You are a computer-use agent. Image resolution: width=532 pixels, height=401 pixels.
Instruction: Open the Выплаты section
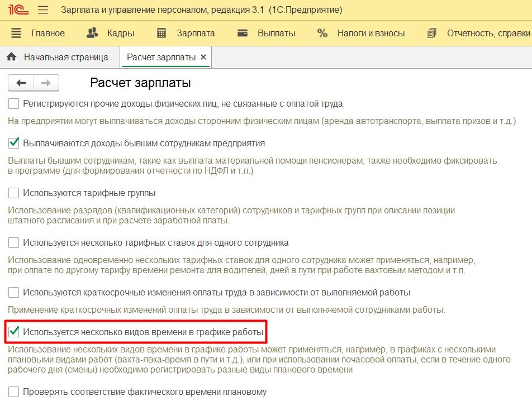point(276,33)
